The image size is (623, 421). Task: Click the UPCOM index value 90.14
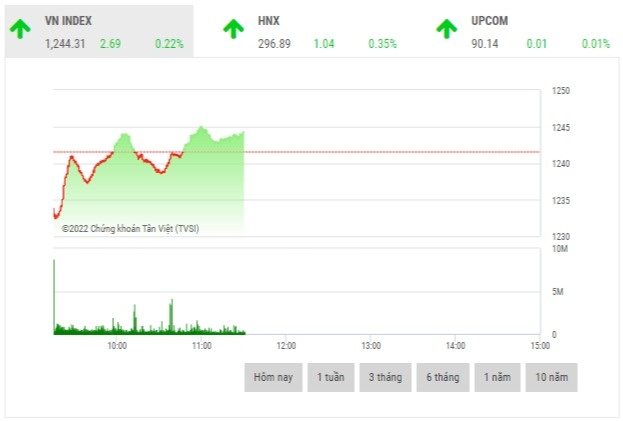coord(485,44)
